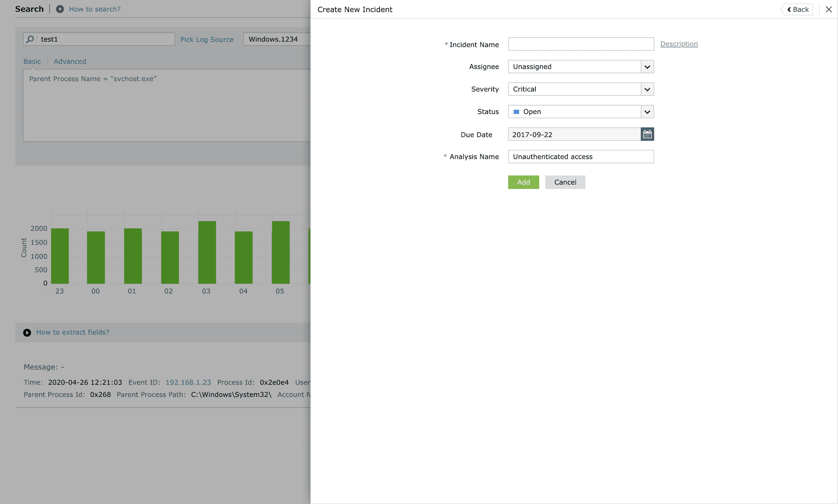The image size is (838, 504).
Task: Click the Event ID link 192.168.1.23
Action: [x=188, y=382]
